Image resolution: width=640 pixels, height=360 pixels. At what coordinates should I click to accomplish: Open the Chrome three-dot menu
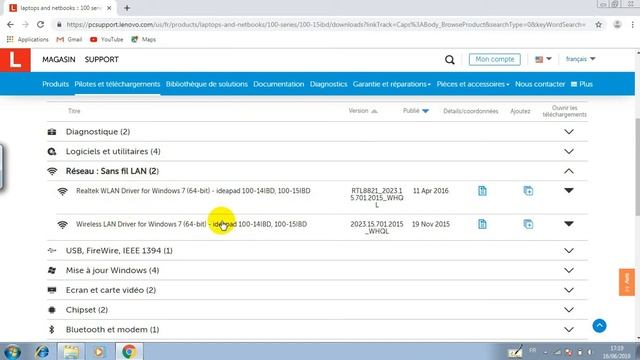point(632,24)
